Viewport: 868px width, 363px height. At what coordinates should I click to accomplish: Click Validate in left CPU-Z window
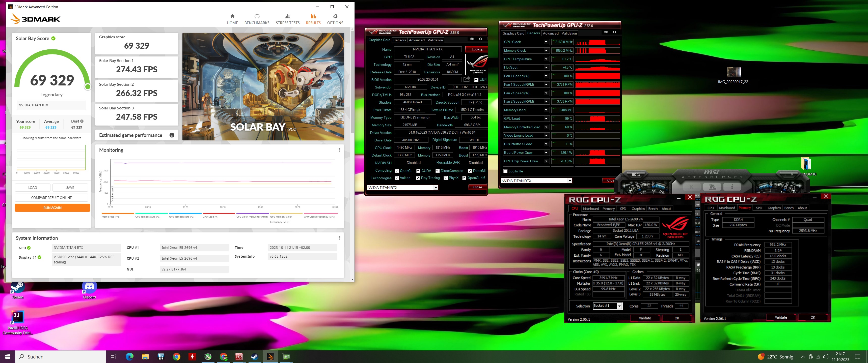[645, 318]
